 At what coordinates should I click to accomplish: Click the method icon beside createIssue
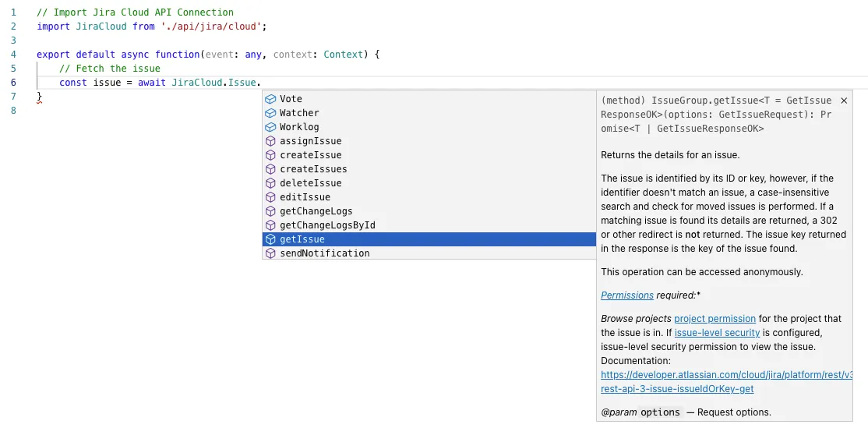[x=270, y=154]
